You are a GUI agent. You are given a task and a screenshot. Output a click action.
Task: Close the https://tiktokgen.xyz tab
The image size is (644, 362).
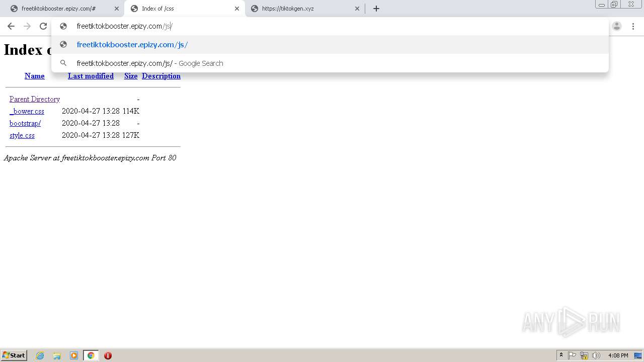[x=357, y=9]
